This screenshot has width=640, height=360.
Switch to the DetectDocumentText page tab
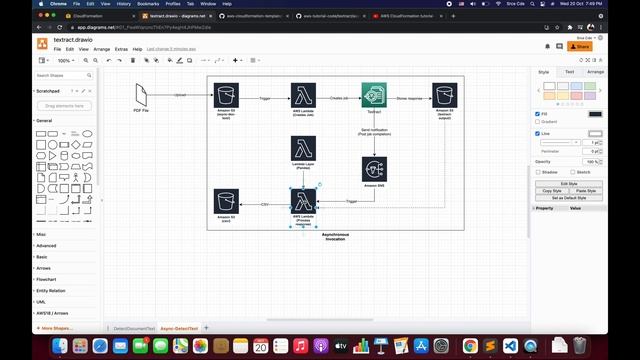pyautogui.click(x=134, y=329)
